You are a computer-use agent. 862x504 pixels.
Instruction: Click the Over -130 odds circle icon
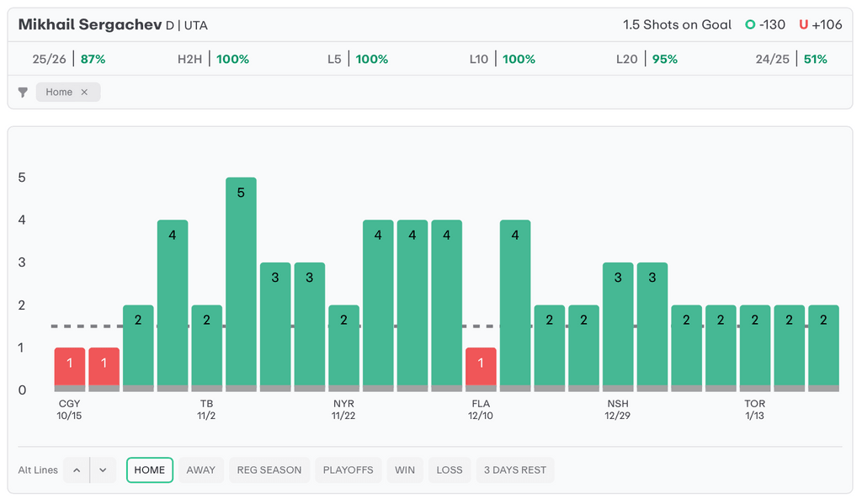pos(749,25)
